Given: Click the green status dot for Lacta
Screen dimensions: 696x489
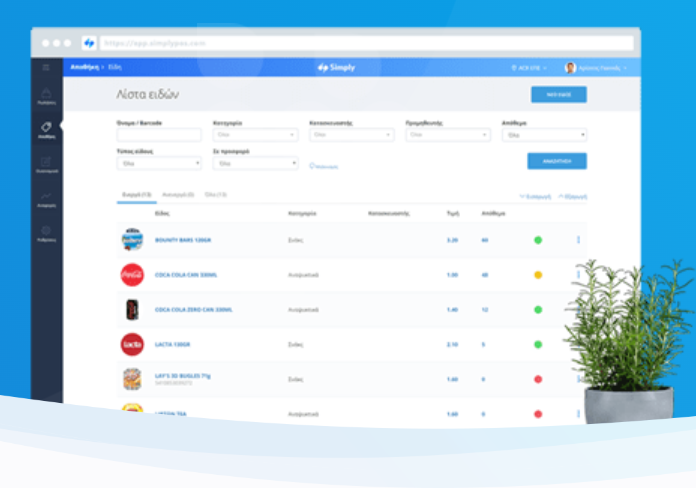Looking at the screenshot, I should 537,344.
